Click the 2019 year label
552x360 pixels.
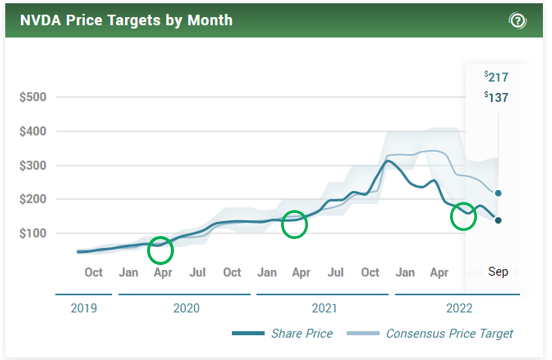(84, 308)
